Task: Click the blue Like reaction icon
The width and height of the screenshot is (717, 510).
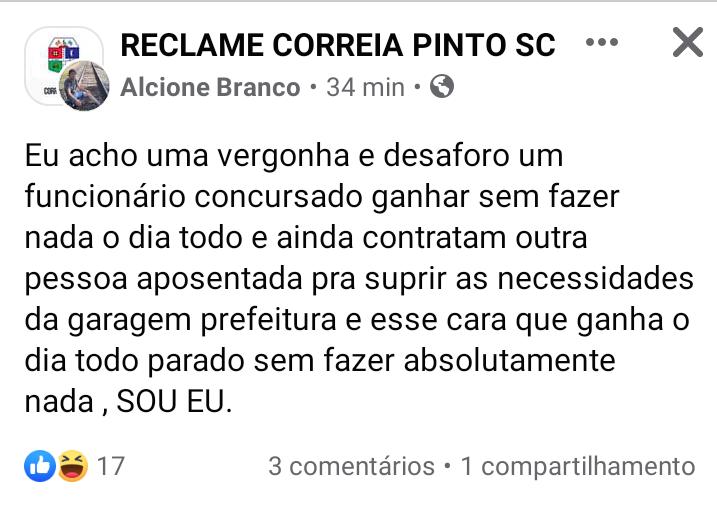Action: (x=41, y=466)
